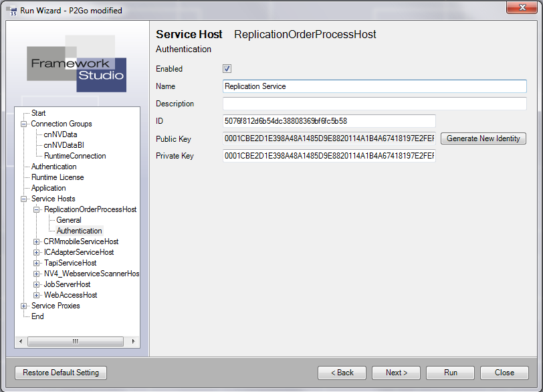Close the window with red X
The width and height of the screenshot is (543, 392).
(522, 7)
